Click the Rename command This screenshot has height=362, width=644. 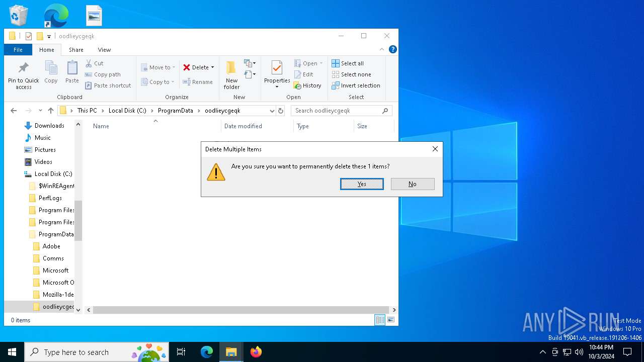pyautogui.click(x=198, y=82)
